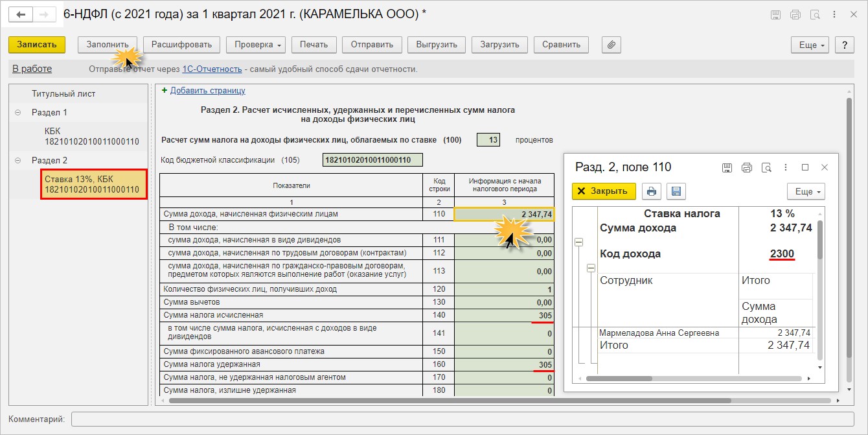Open the В работе status link
Image resolution: width=868 pixels, height=435 pixels.
[32, 69]
